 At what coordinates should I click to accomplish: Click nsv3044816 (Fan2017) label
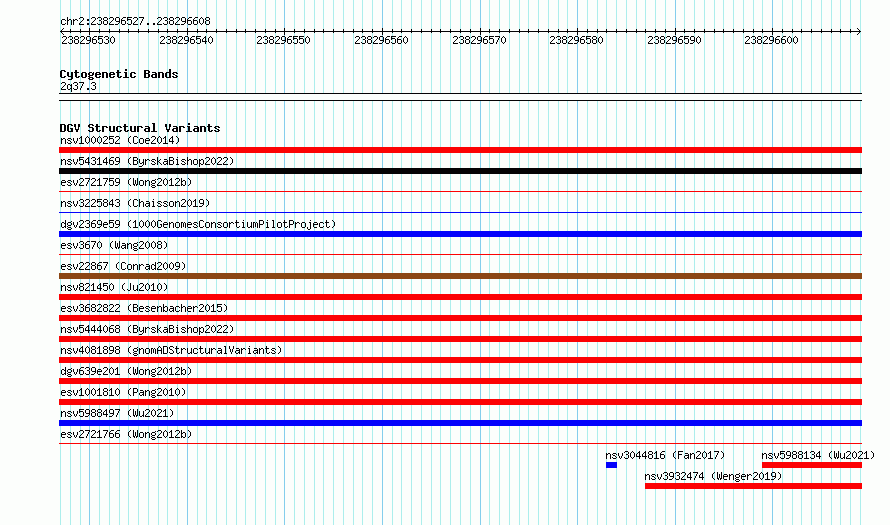pyautogui.click(x=665, y=455)
